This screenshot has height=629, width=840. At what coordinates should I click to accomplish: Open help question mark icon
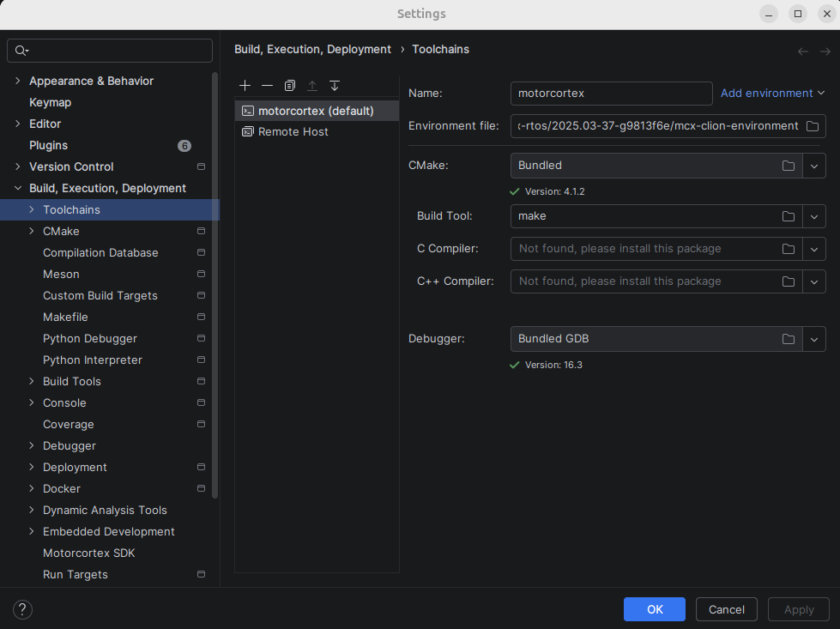(x=23, y=609)
